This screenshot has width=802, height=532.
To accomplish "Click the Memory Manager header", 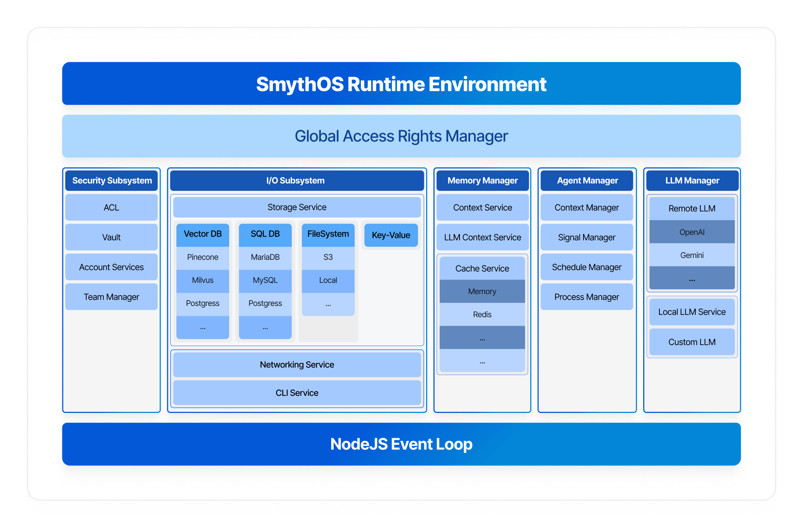I will click(482, 180).
